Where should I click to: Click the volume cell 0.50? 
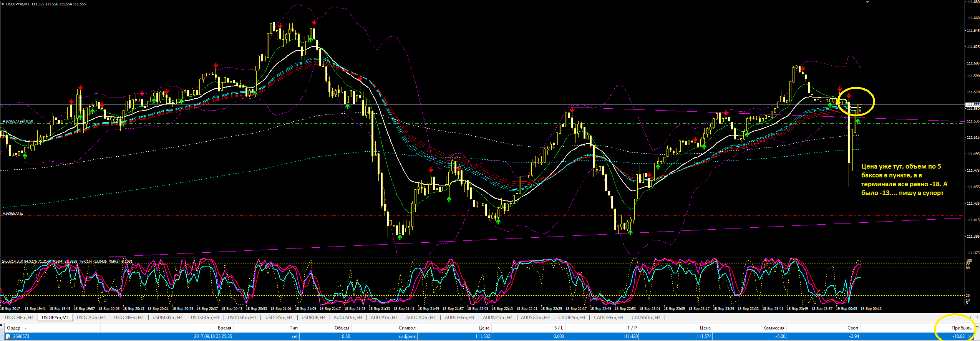[346, 336]
